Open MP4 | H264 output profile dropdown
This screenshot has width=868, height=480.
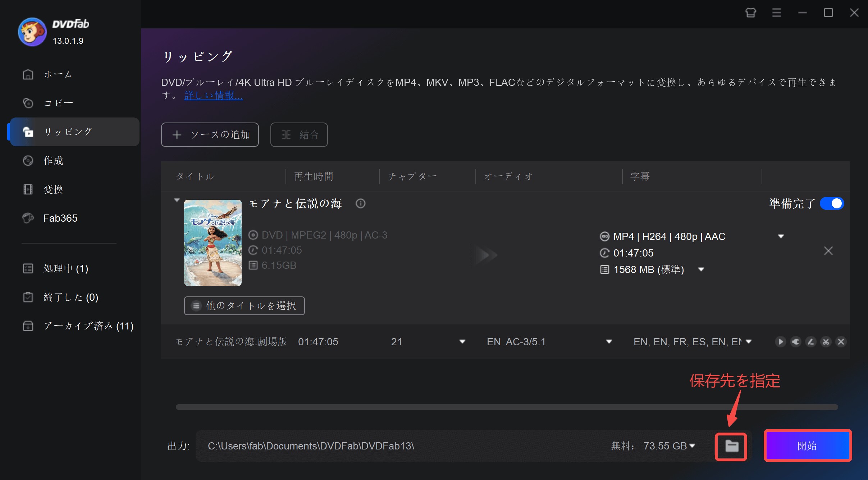click(781, 236)
